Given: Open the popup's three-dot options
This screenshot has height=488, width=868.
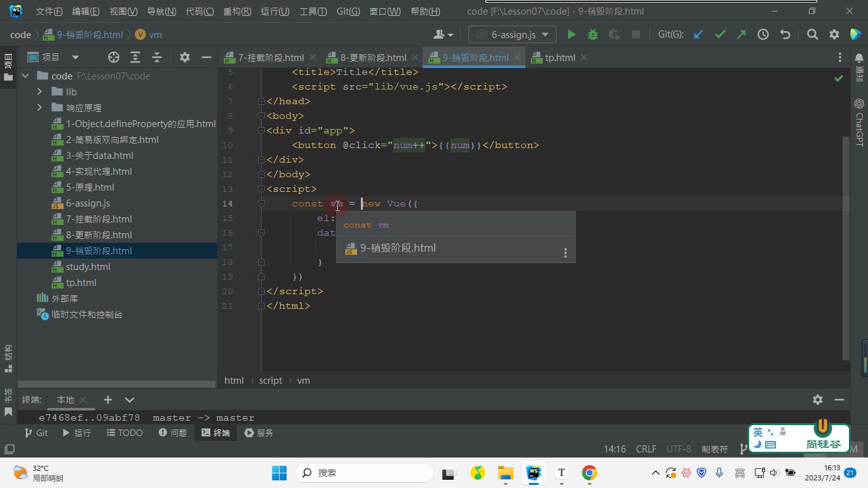Looking at the screenshot, I should (x=565, y=253).
